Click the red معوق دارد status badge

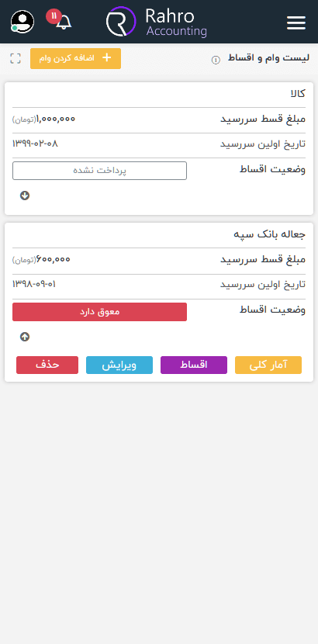[100, 312]
